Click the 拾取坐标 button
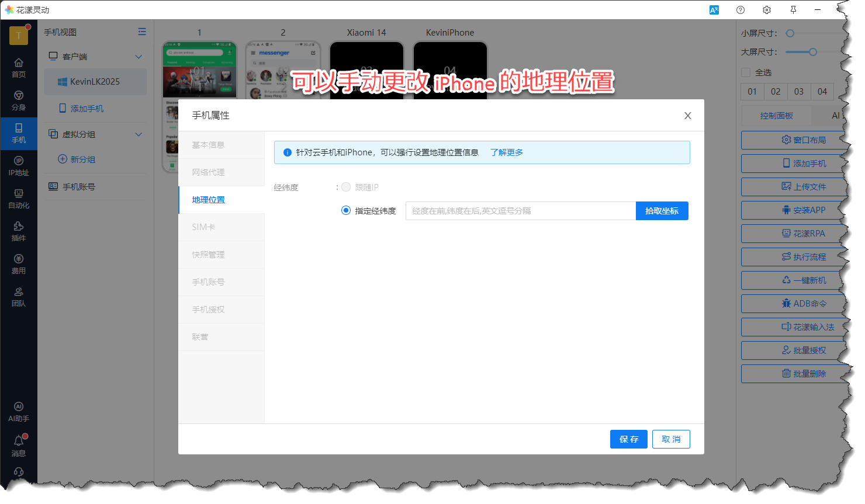 (662, 211)
